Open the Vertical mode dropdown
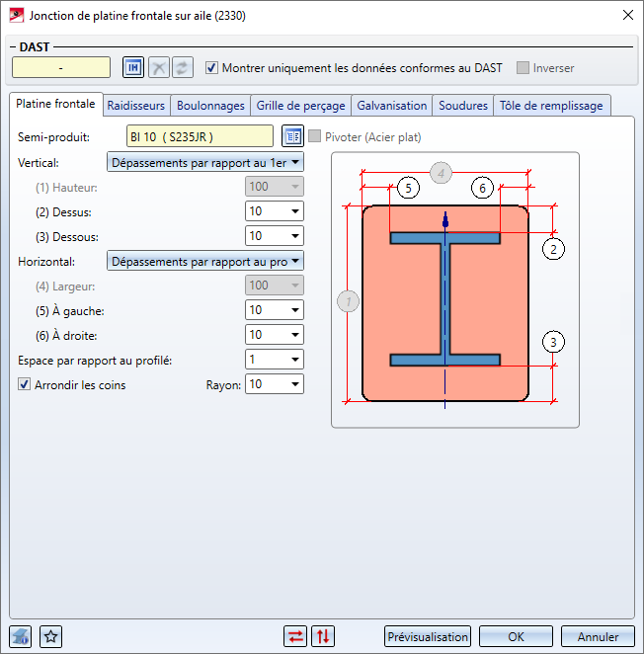The width and height of the screenshot is (644, 654). click(x=205, y=162)
